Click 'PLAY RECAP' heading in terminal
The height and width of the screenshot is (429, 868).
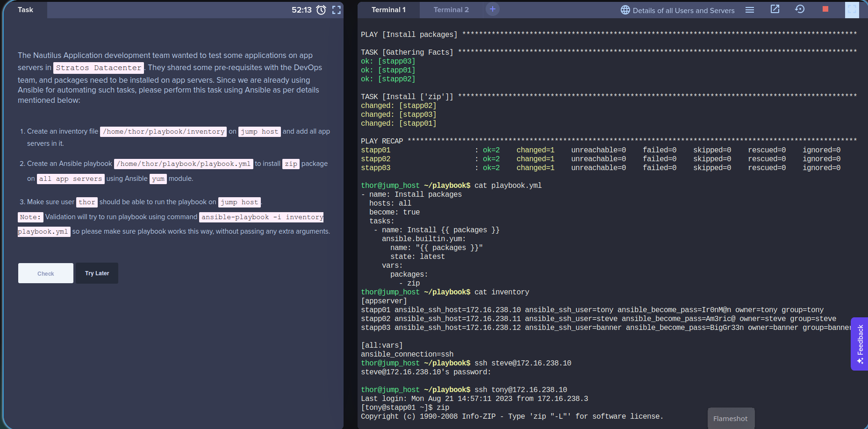tap(382, 141)
